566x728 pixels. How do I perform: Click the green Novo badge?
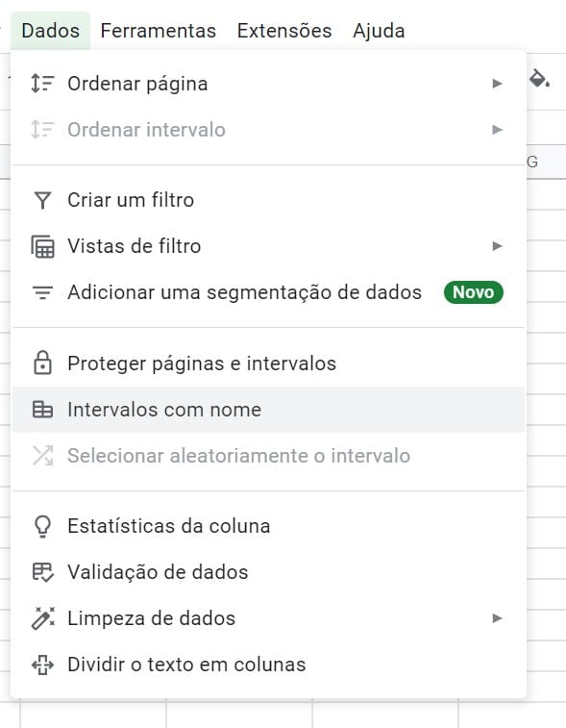[x=473, y=292]
